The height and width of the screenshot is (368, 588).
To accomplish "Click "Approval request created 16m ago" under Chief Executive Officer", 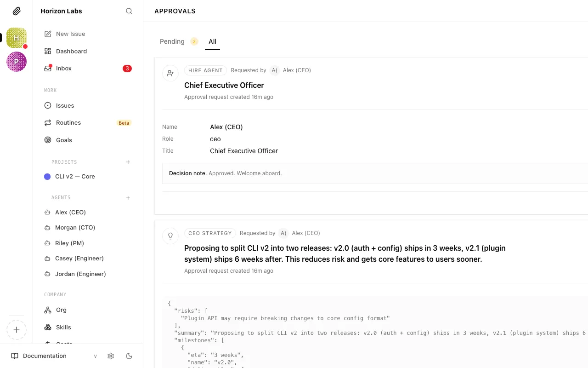I will pos(229,97).
